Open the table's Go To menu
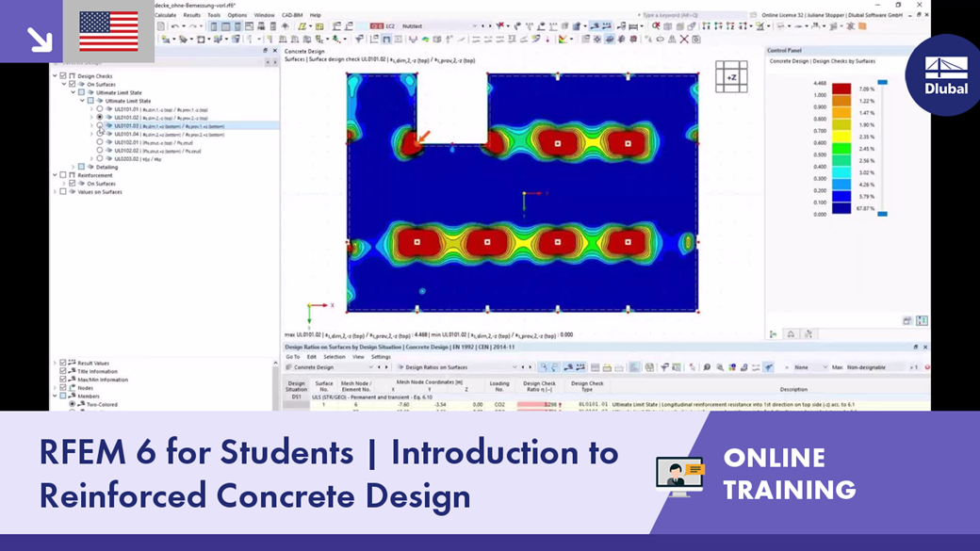The width and height of the screenshot is (980, 551). tap(292, 357)
